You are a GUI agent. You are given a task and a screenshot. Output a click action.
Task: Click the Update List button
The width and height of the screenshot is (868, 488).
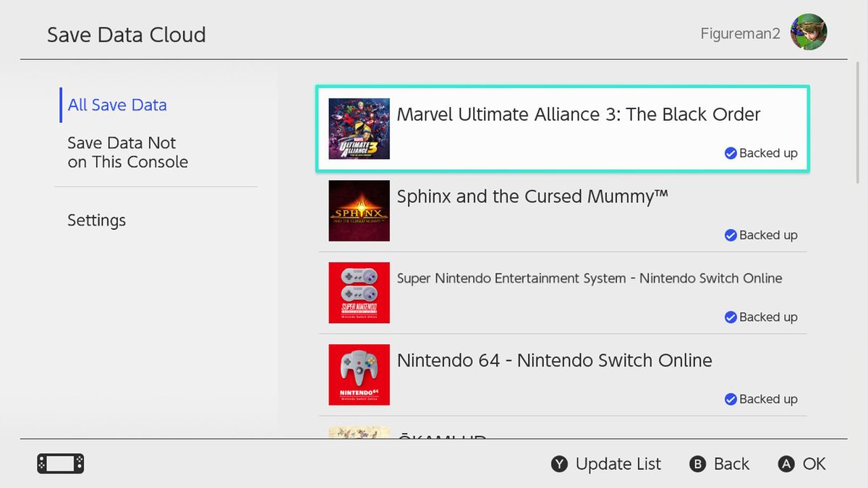coord(606,464)
